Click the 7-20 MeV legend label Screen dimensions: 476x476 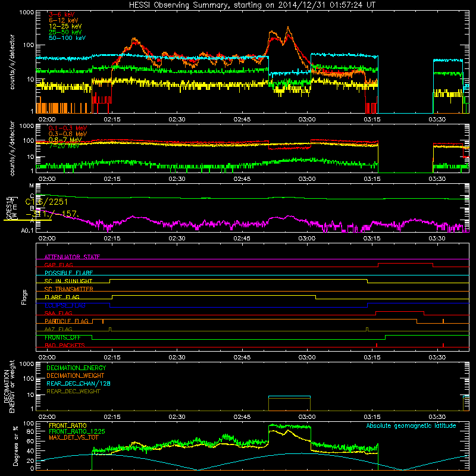tap(64, 146)
